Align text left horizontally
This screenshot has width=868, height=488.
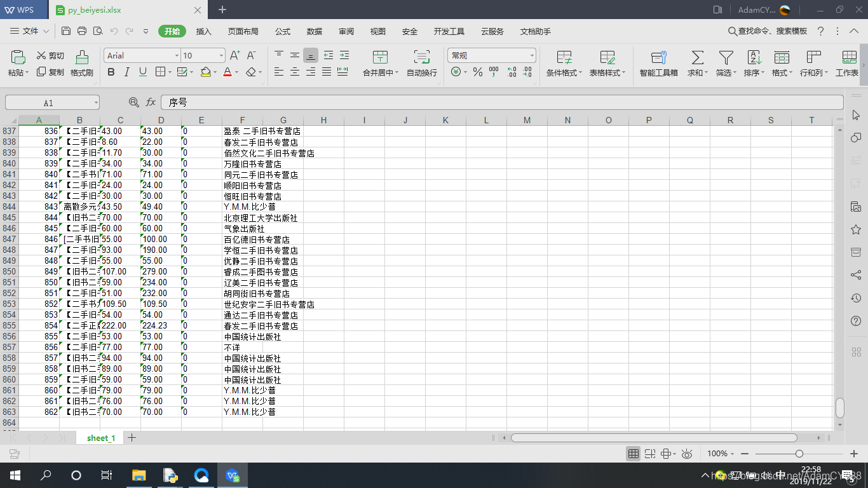coord(279,72)
